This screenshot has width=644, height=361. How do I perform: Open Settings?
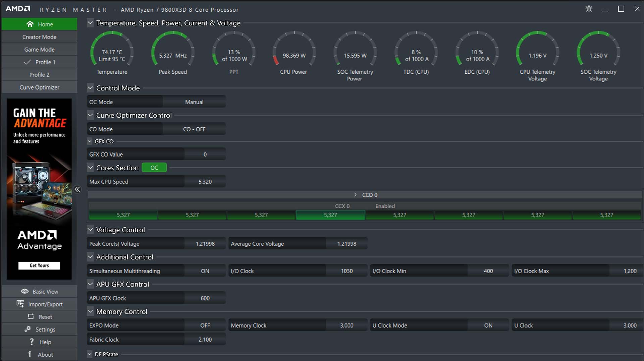point(39,329)
